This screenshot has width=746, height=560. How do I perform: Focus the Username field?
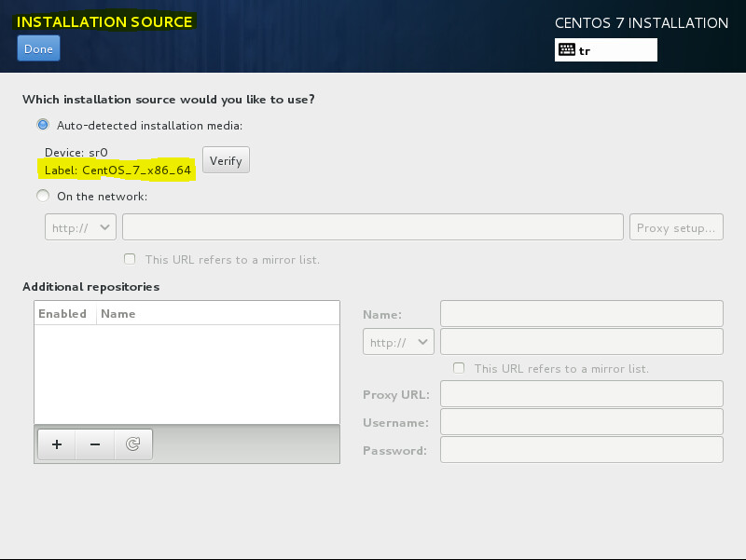581,422
